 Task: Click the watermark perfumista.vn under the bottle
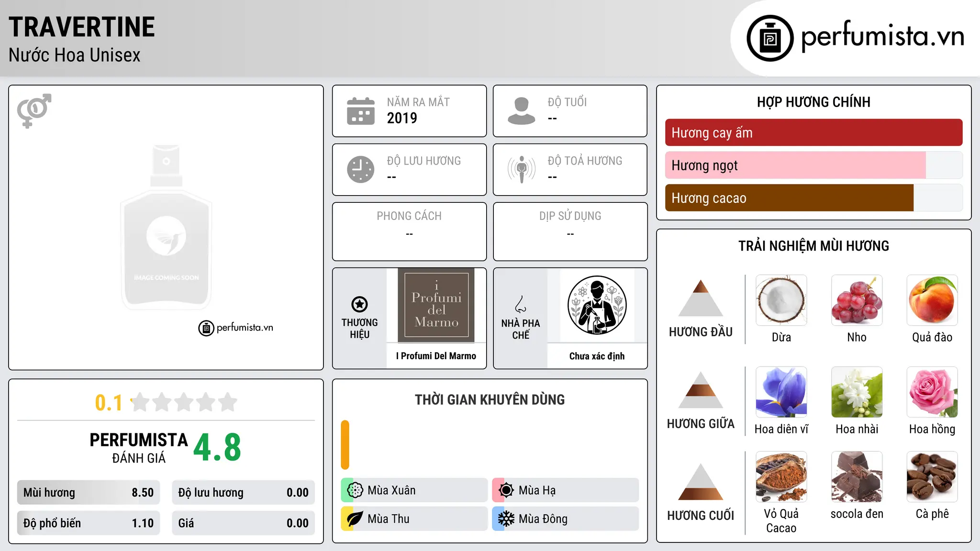coord(236,328)
